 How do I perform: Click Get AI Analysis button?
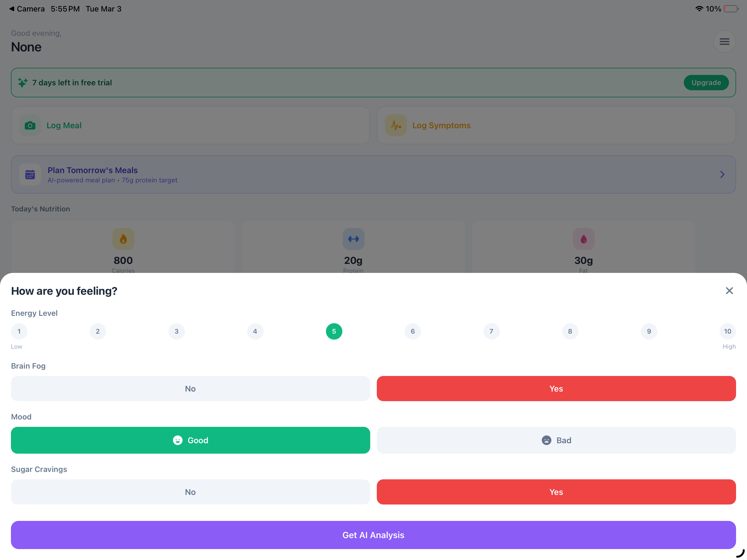click(373, 535)
